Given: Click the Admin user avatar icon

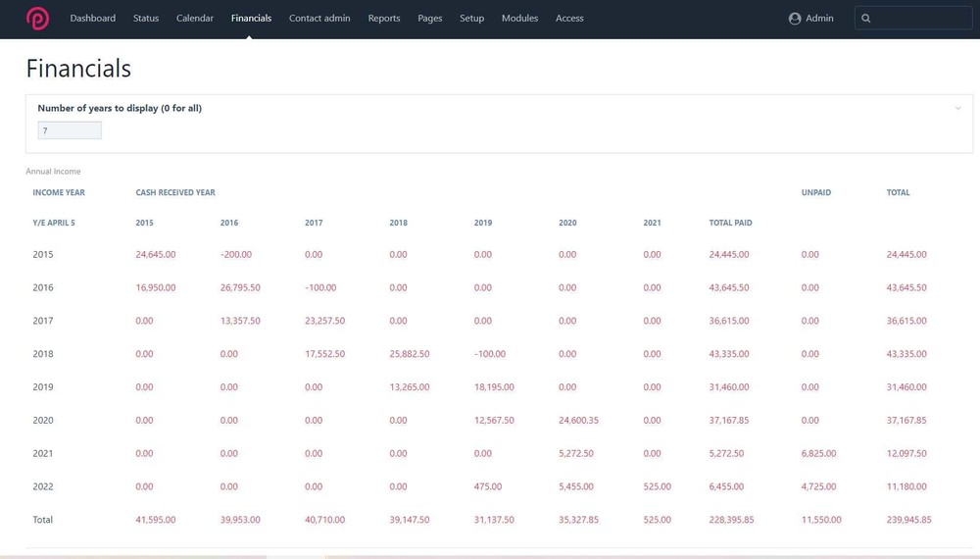Looking at the screenshot, I should point(795,19).
